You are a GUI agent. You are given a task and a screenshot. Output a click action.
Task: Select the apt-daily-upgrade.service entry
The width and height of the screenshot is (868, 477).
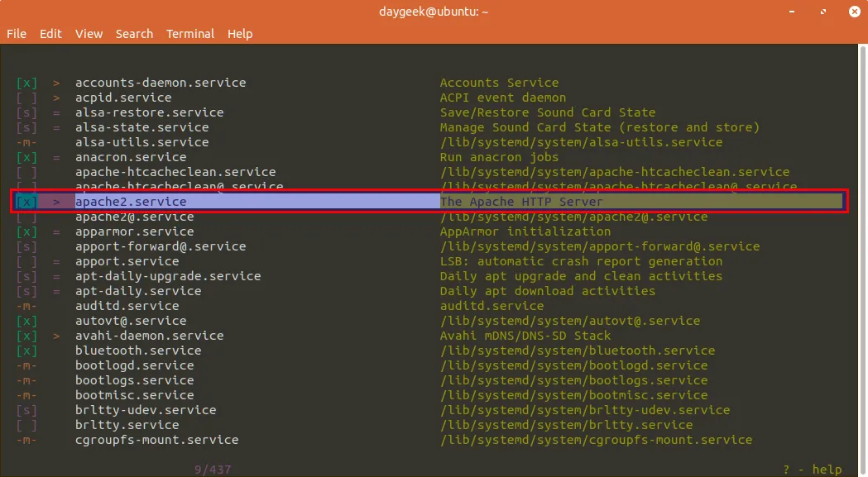tap(168, 276)
